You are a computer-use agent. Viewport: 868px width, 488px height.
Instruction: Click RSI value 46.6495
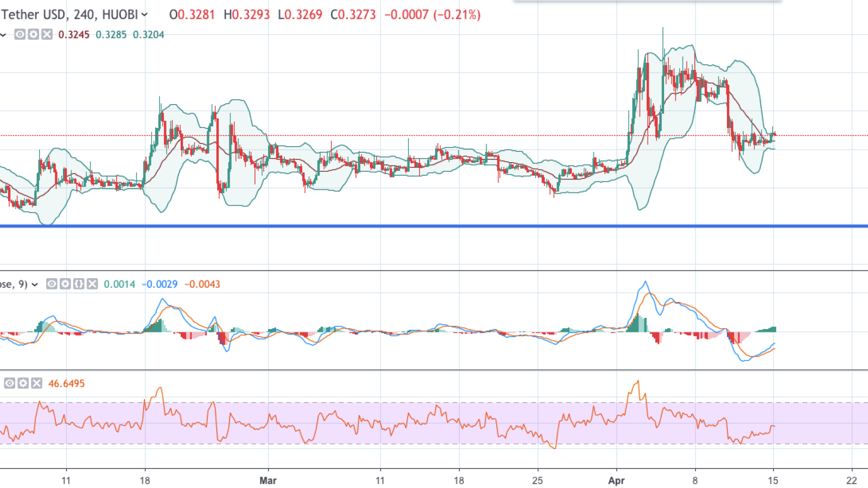click(67, 383)
